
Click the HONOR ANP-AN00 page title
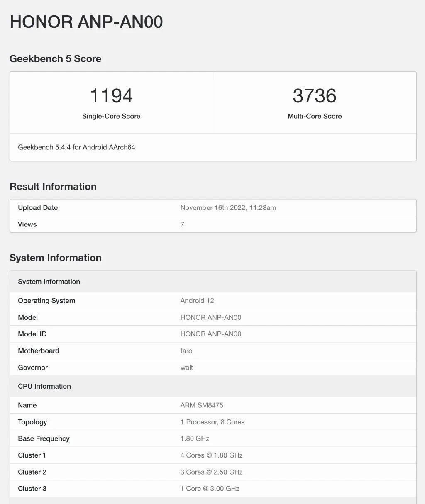(x=86, y=22)
